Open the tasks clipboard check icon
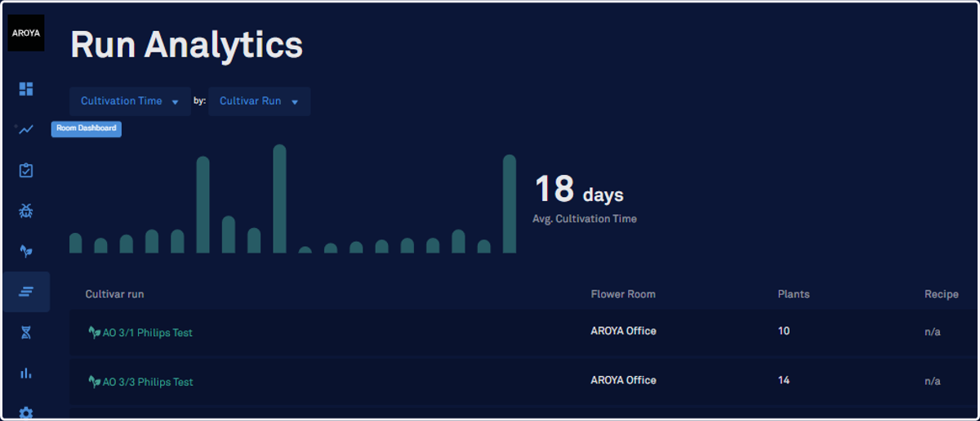980x421 pixels. pyautogui.click(x=26, y=170)
